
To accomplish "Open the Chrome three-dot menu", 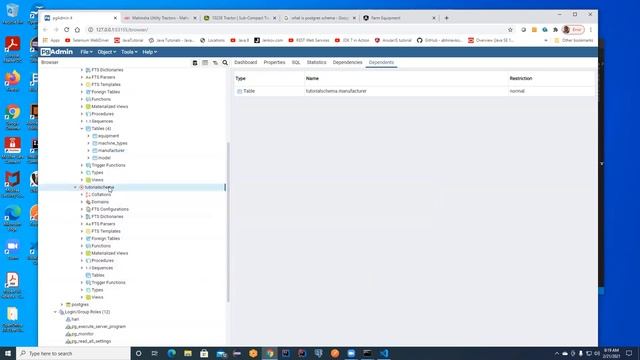I will [x=590, y=30].
